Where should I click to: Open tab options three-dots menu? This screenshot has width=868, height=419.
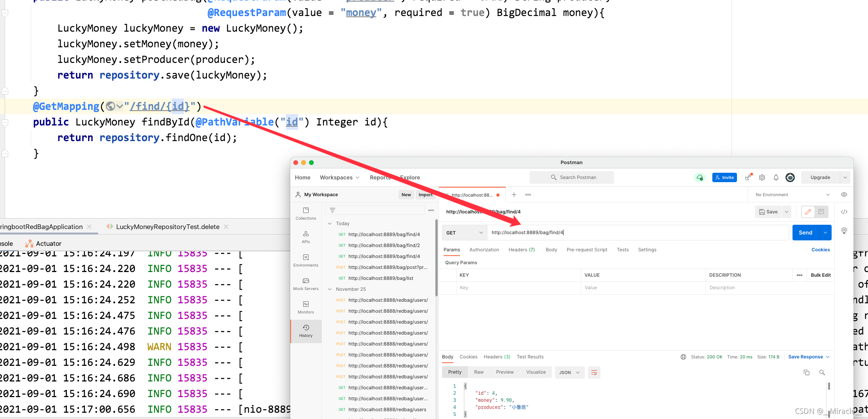tap(528, 195)
